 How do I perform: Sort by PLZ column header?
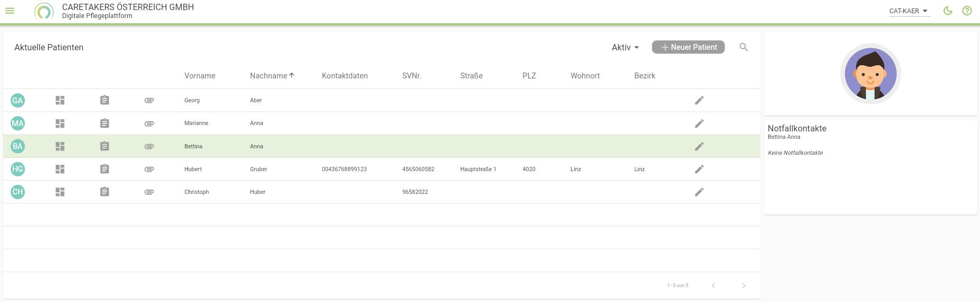tap(529, 76)
